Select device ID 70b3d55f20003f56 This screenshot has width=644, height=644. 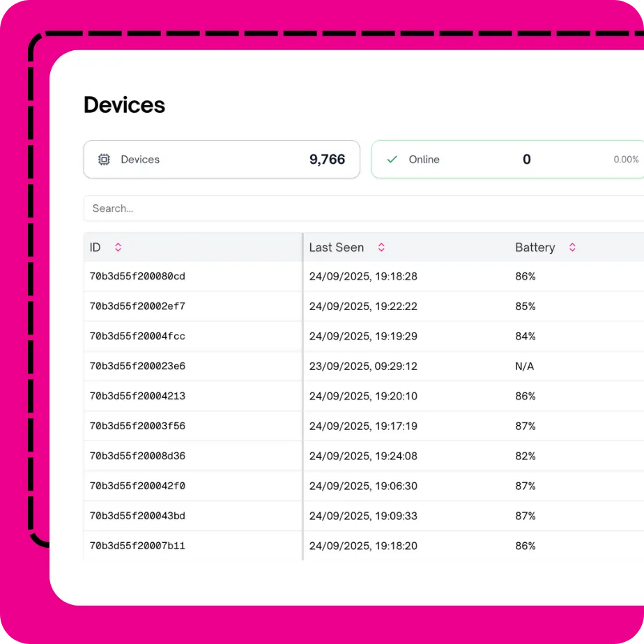point(137,427)
